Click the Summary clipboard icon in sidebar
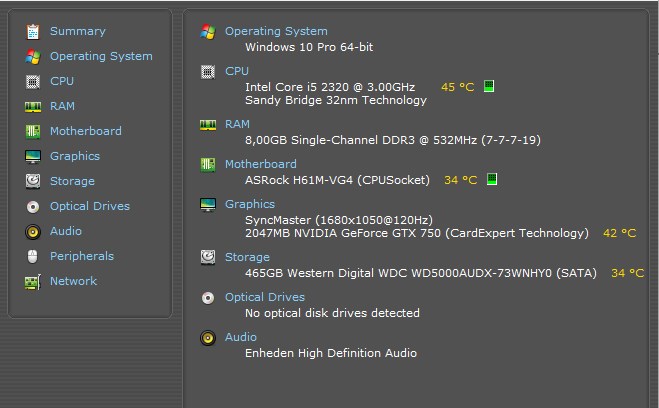Screen dimensions: 659x408 point(33,32)
